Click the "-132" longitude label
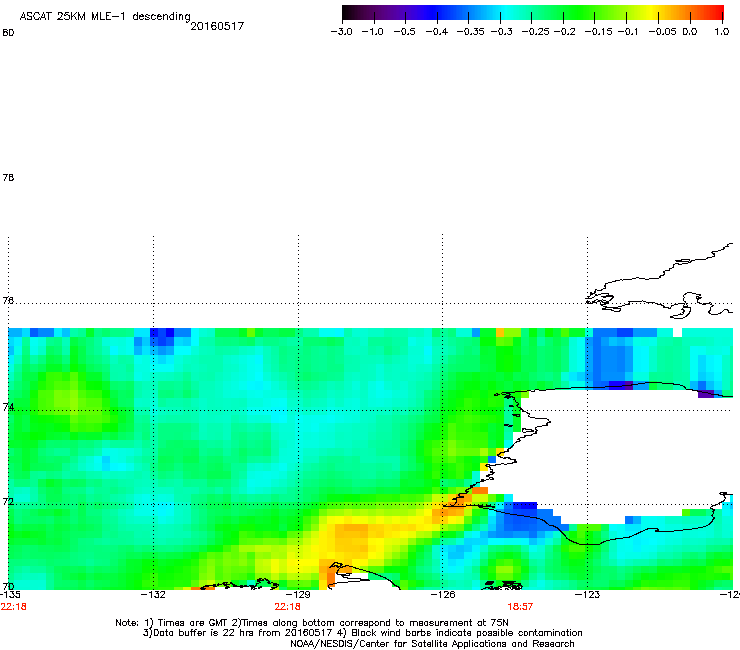This screenshot has height=650, width=740. click(153, 594)
